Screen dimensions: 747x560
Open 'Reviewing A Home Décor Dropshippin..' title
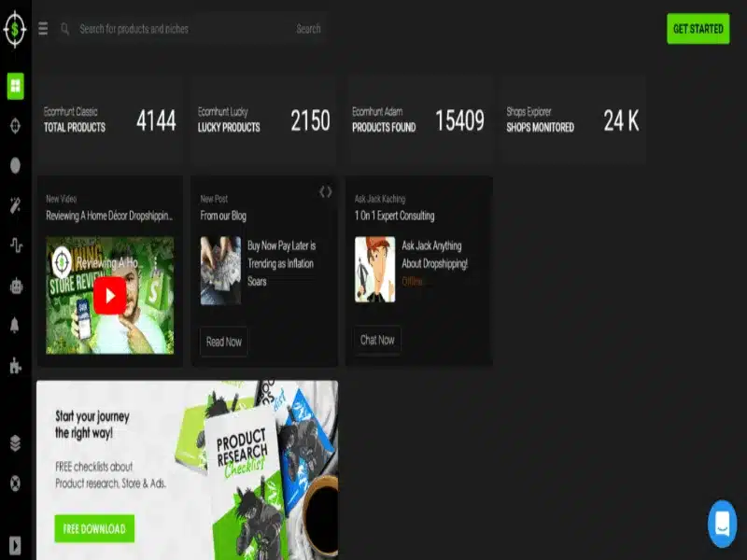pyautogui.click(x=109, y=216)
